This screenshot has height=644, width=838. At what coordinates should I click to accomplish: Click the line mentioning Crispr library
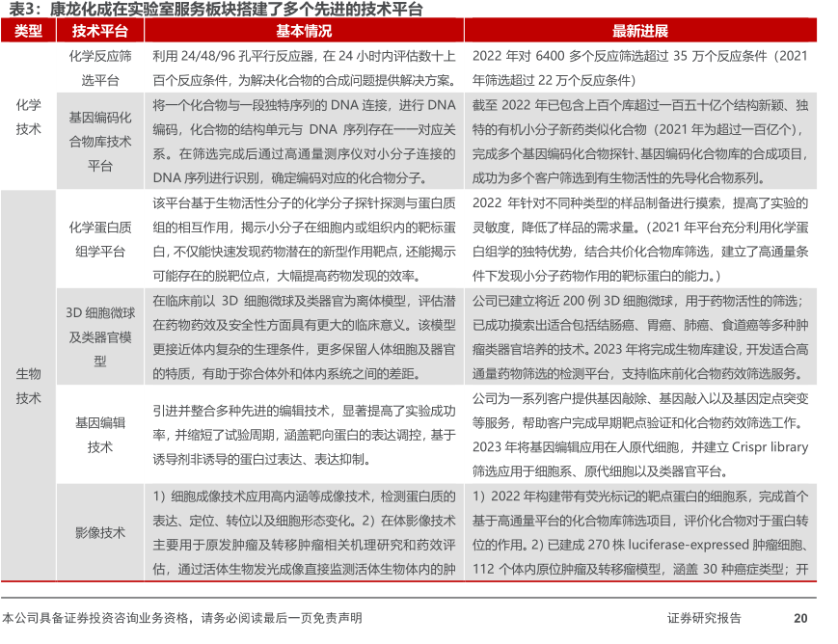(640, 446)
